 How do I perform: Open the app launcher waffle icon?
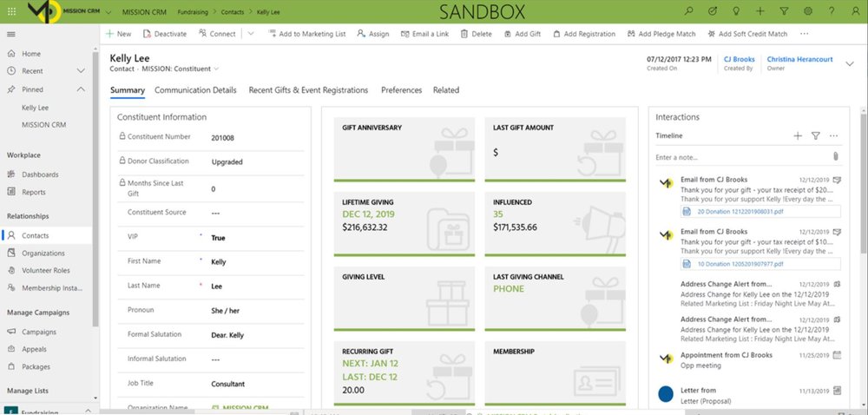pyautogui.click(x=11, y=11)
